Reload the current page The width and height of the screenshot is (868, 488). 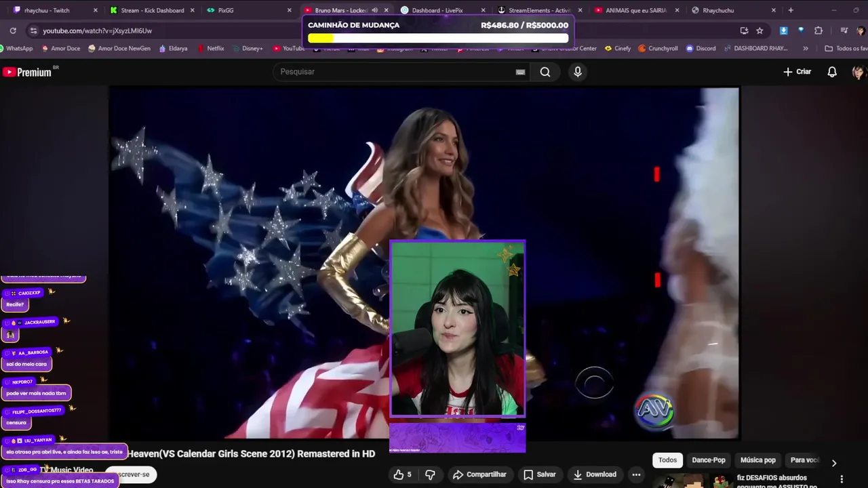point(13,30)
